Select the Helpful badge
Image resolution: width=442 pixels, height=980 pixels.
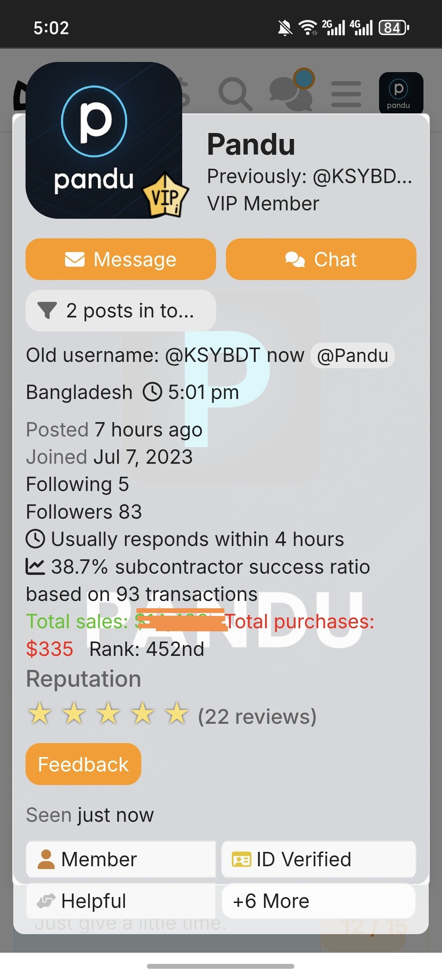pyautogui.click(x=121, y=901)
